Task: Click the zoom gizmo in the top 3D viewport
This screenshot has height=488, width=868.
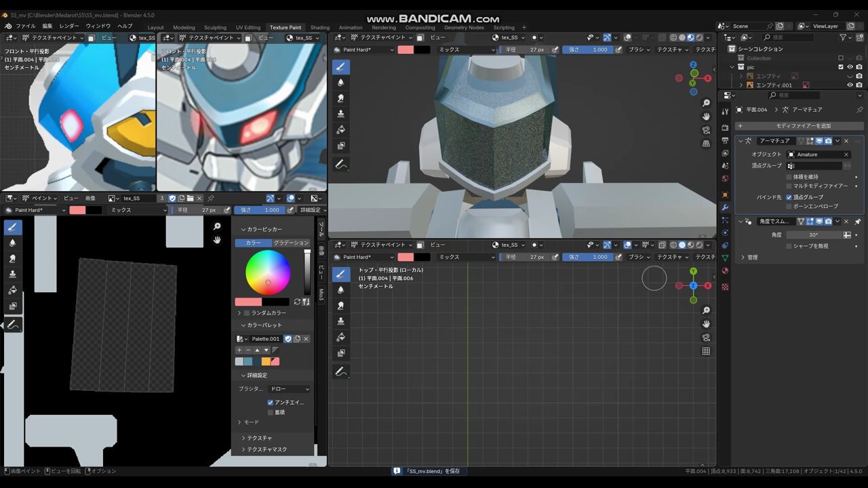Action: coord(706,103)
